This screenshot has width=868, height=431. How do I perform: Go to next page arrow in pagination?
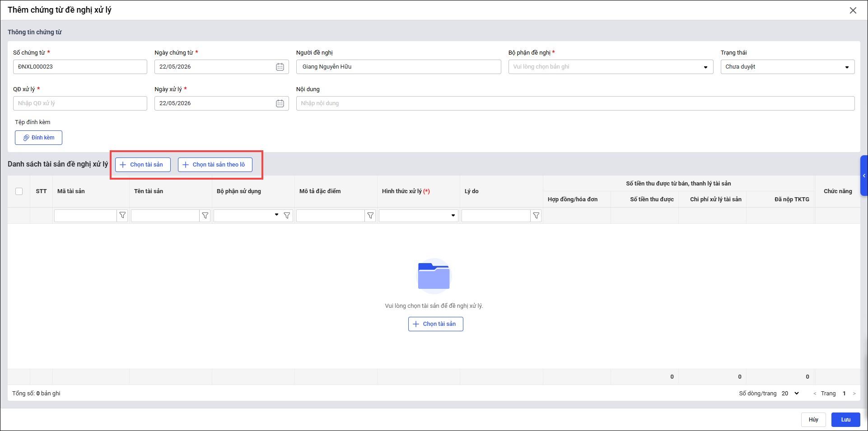pos(854,394)
